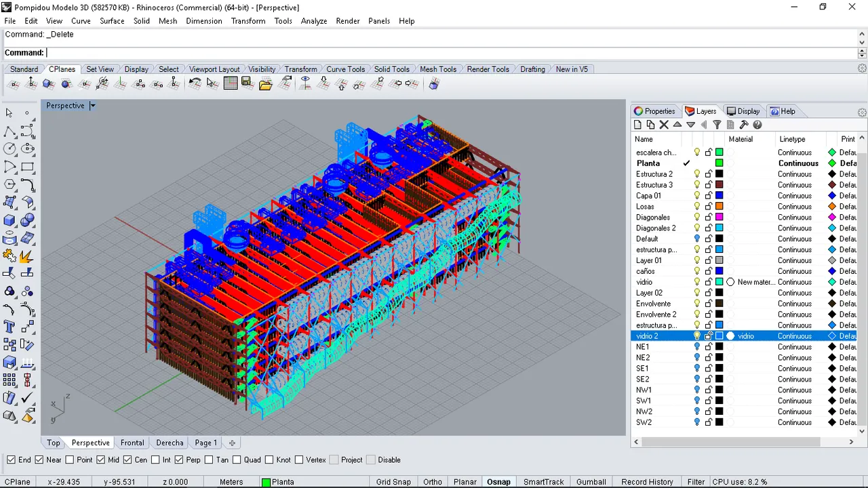Click the Check objects checkmark tool
The image size is (868, 488).
click(x=27, y=399)
